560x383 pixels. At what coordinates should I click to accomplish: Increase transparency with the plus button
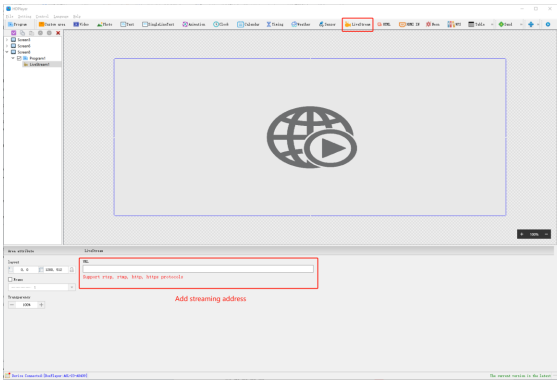coord(41,305)
